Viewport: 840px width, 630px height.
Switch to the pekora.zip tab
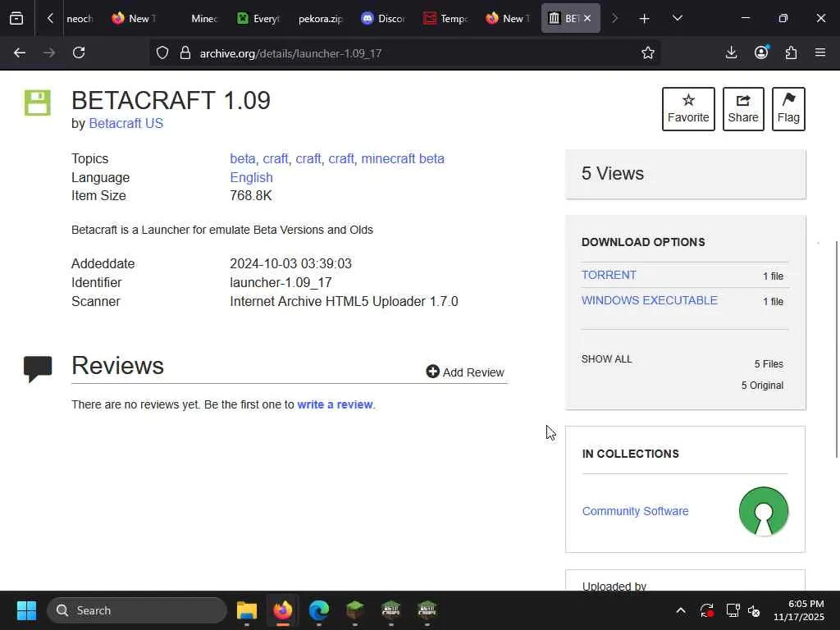point(321,19)
